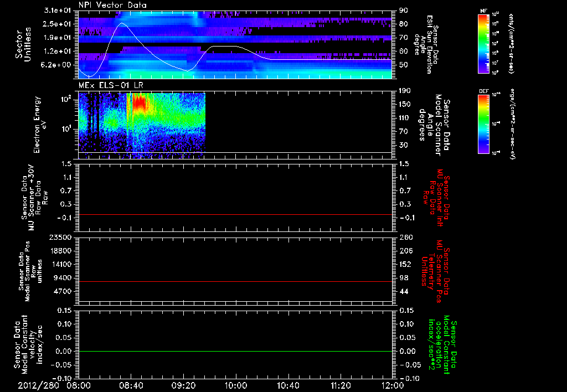This screenshot has width=567, height=392.
Task: Click the NF color scale bar
Action: coord(484,44)
